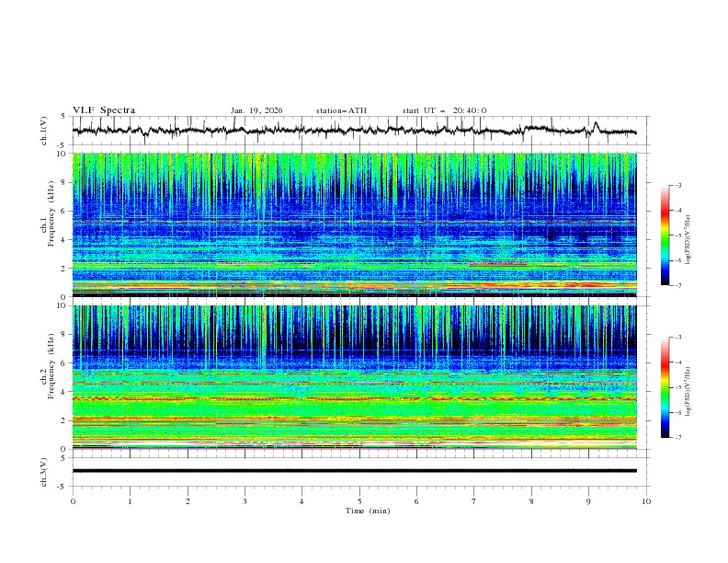728x563 pixels.
Task: Click the "5" tick on the time axis
Action: pyautogui.click(x=359, y=501)
